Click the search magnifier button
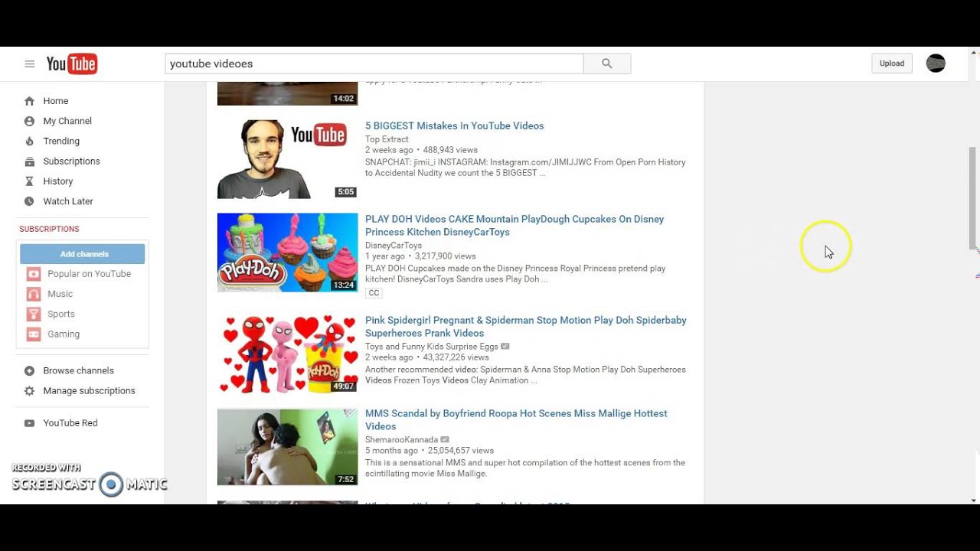980x551 pixels. coord(607,64)
